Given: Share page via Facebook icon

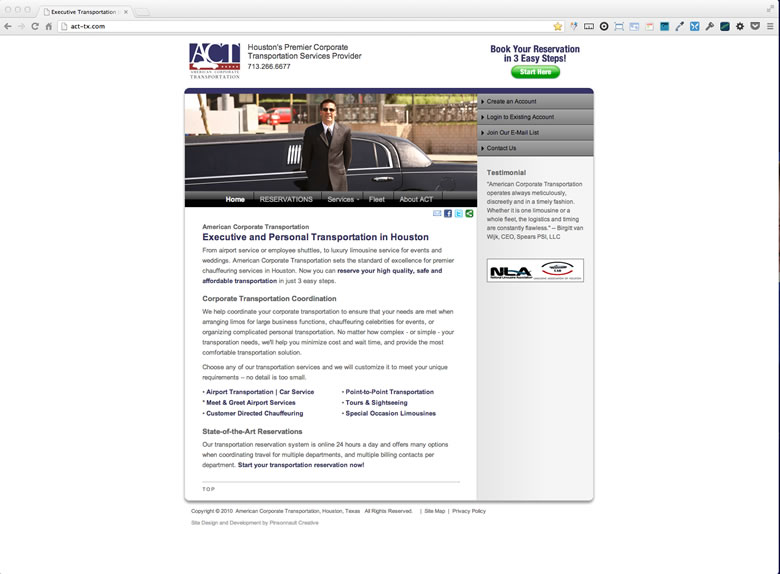Looking at the screenshot, I should click(x=448, y=213).
